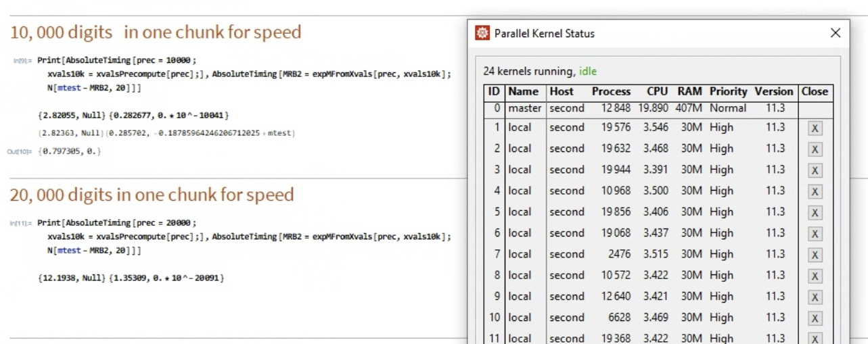Close local kernel with ID 9
Image resolution: width=868 pixels, height=344 pixels.
tap(816, 297)
